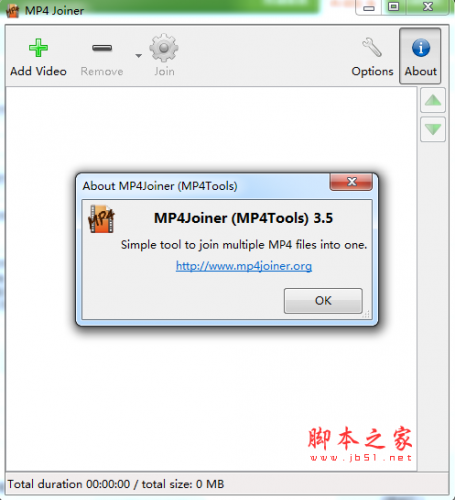Close the About MP4Joiner dialog

coord(351,182)
